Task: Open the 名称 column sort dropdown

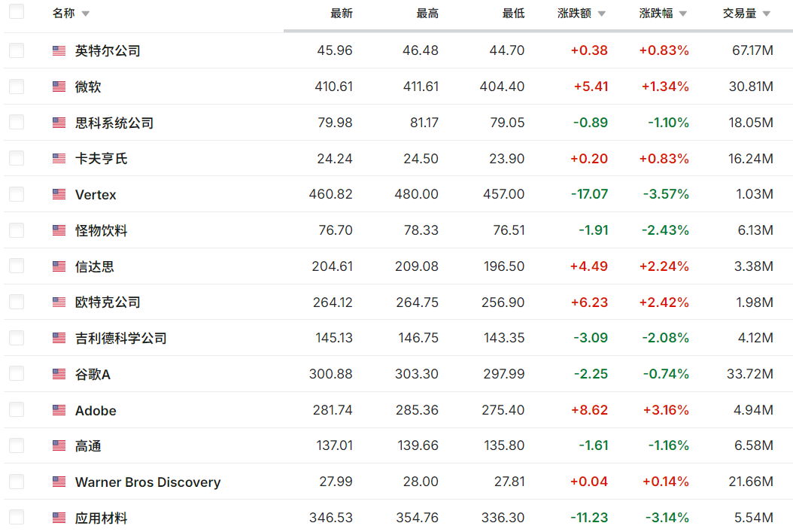Action: coord(85,14)
